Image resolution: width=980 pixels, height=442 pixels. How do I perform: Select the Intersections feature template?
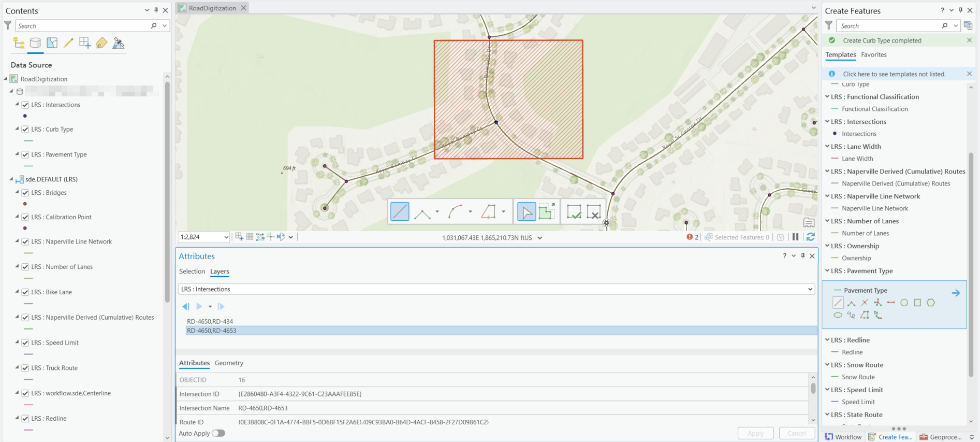859,134
